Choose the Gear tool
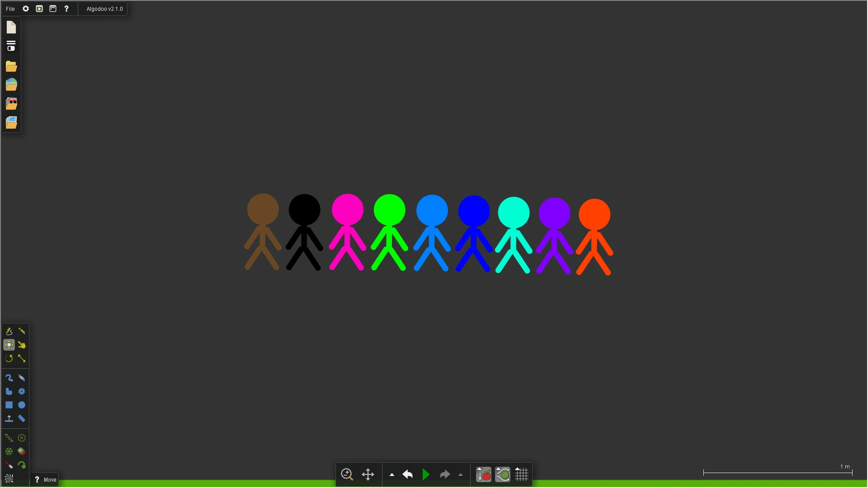868x488 pixels. [x=22, y=392]
